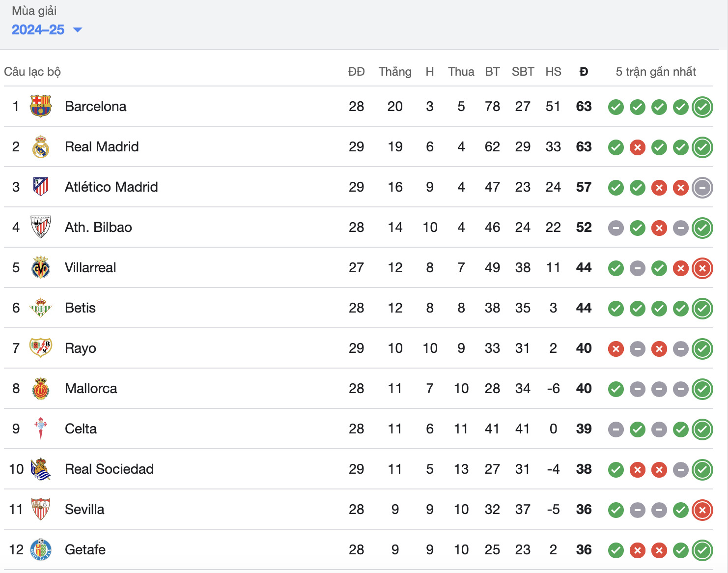Viewport: 728px width, 573px height.
Task: Click Villarreal's latest loss result icon
Action: click(x=702, y=268)
